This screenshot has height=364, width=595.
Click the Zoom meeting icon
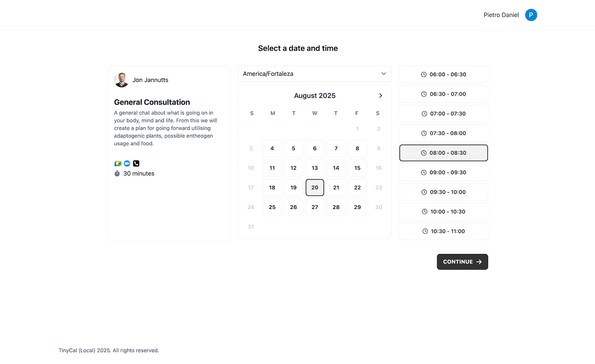[x=127, y=163]
